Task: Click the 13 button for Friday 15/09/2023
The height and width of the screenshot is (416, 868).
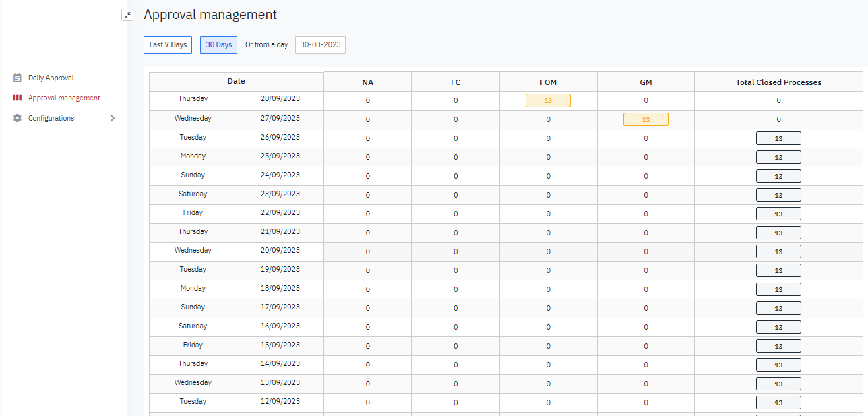Action: pos(778,345)
